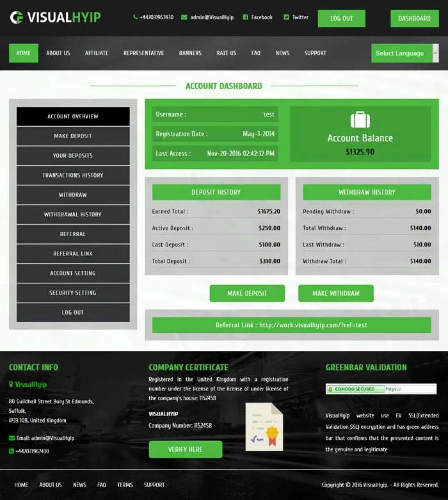
Task: Open the NEWS item in top navigation
Action: tap(282, 53)
